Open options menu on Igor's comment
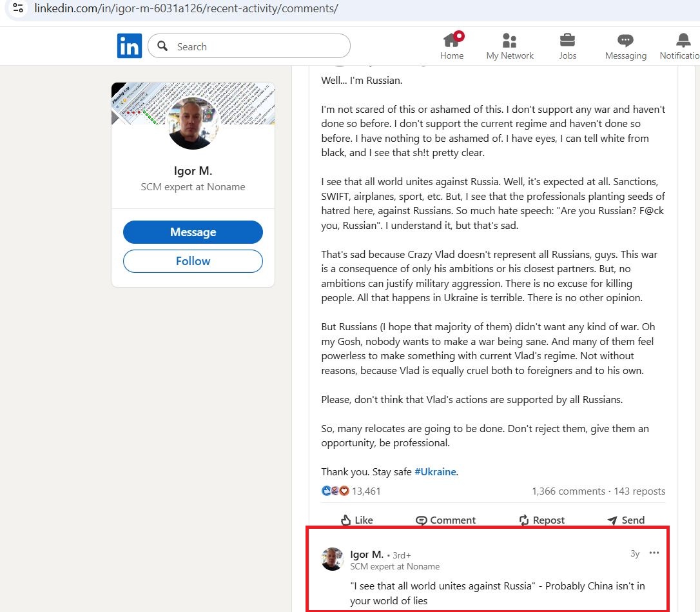700x612 pixels. 654,553
